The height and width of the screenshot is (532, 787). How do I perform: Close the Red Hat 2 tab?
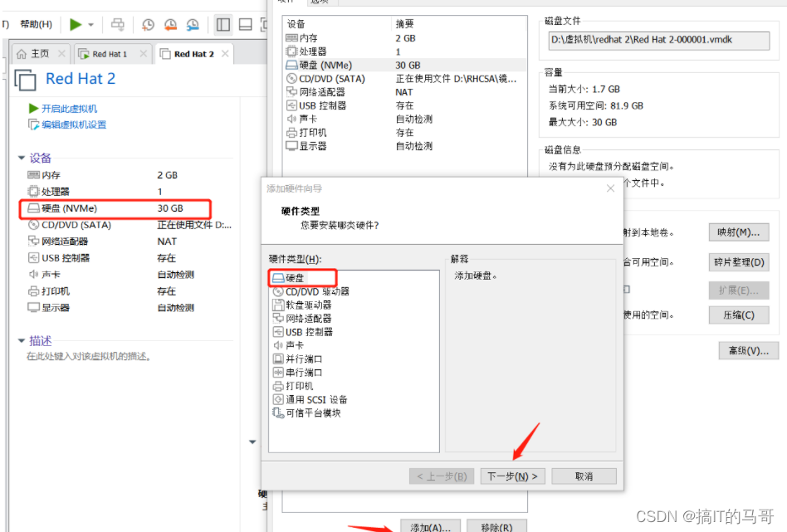pyautogui.click(x=225, y=53)
